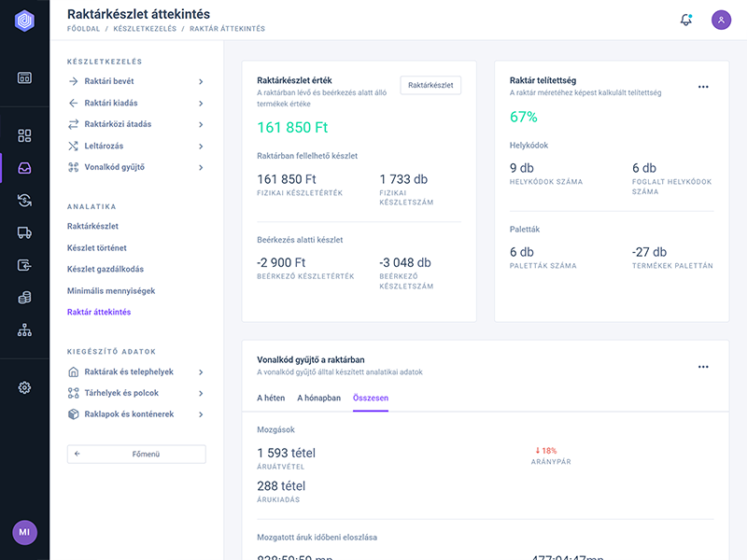The image size is (747, 560).
Task: Open settings gear in left rail
Action: (24, 387)
